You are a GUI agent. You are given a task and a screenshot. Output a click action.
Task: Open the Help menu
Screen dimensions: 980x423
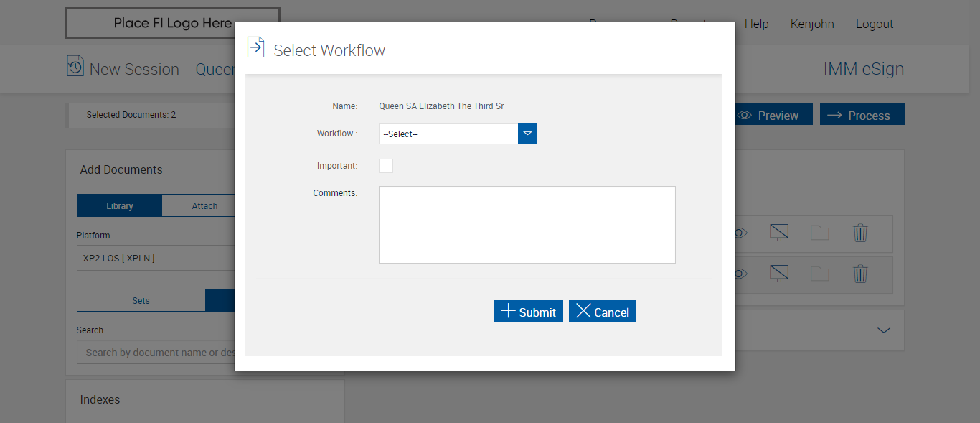pyautogui.click(x=756, y=24)
